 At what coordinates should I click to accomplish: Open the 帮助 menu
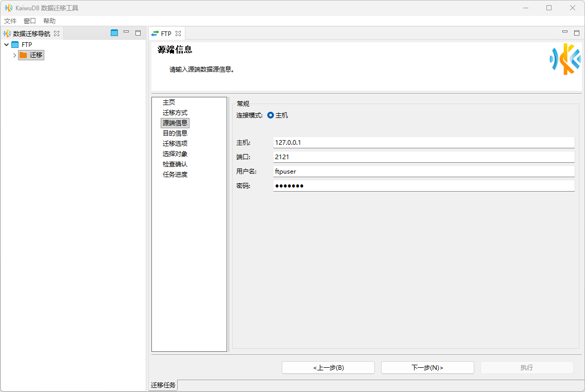pos(49,21)
